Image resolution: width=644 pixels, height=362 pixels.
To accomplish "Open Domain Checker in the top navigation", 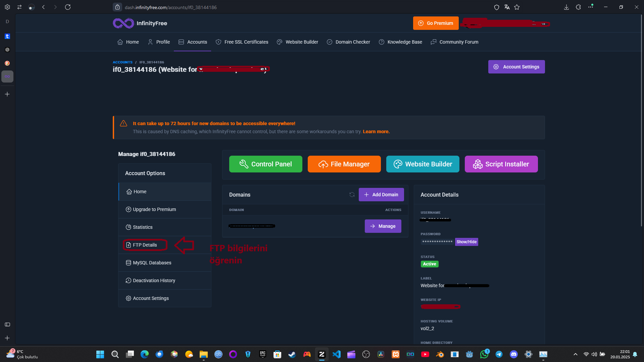I will tap(349, 42).
